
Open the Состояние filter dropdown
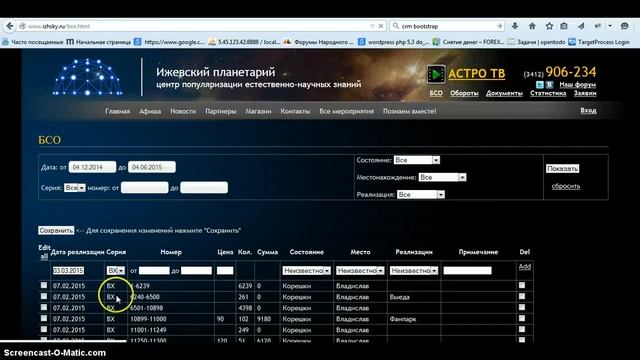[417, 160]
